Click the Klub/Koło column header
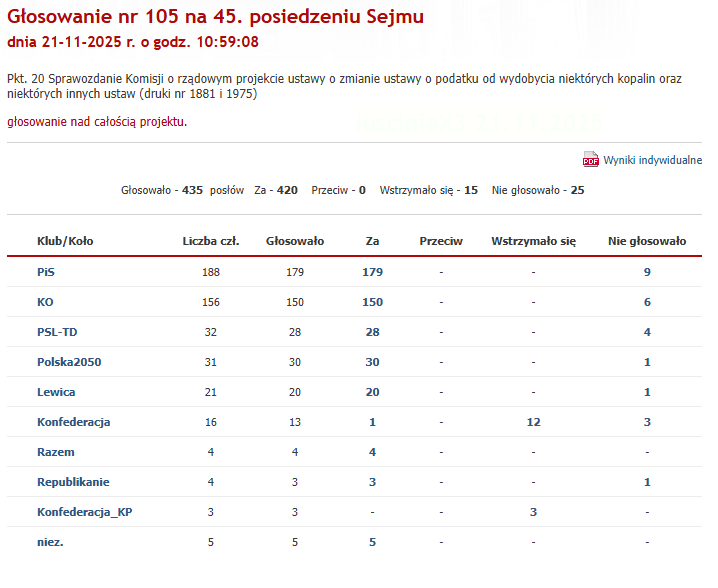Image resolution: width=718 pixels, height=588 pixels. [x=65, y=241]
